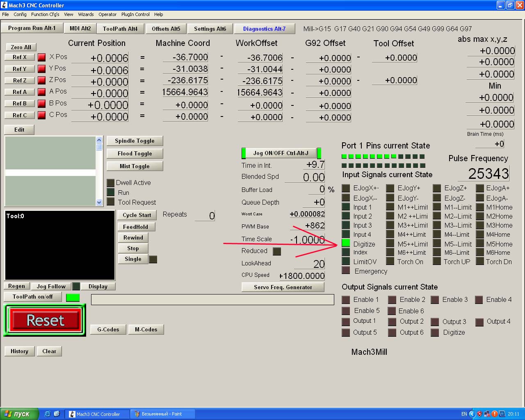
Task: Click the Dwell Active indicator LED
Action: tap(110, 183)
